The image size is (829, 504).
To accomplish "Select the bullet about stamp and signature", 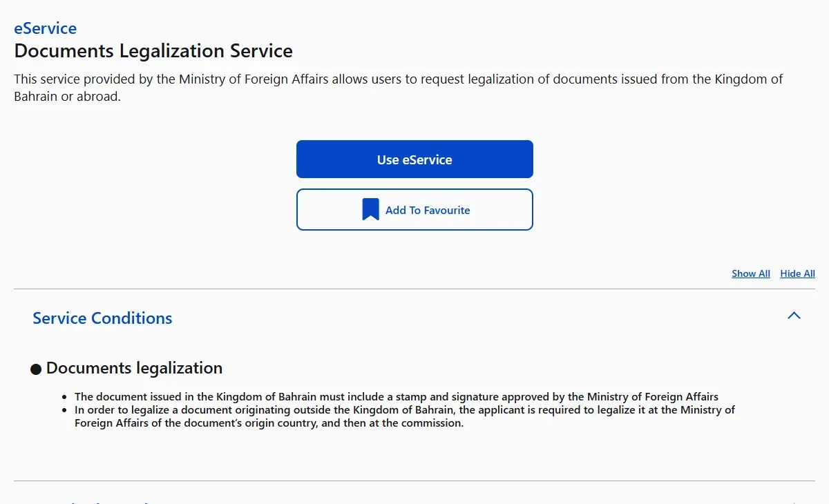I will click(x=397, y=397).
